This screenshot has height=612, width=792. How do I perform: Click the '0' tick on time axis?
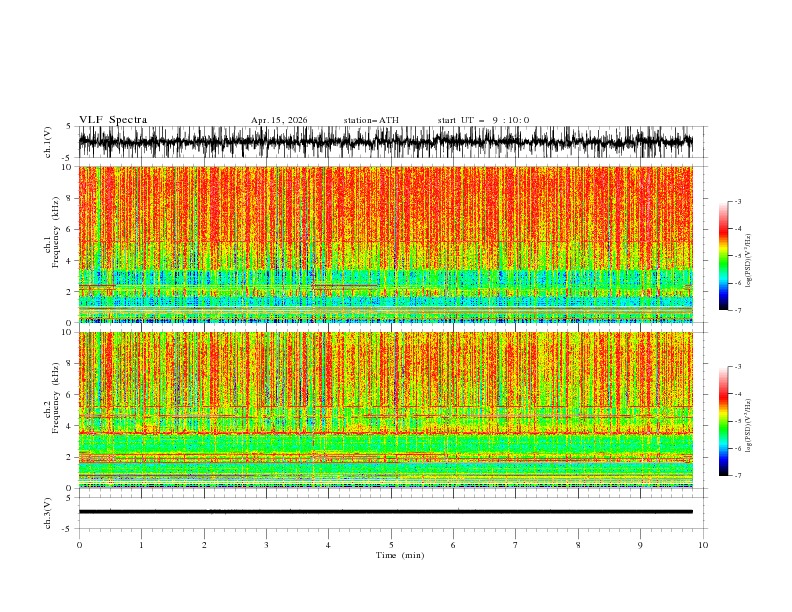coord(79,545)
